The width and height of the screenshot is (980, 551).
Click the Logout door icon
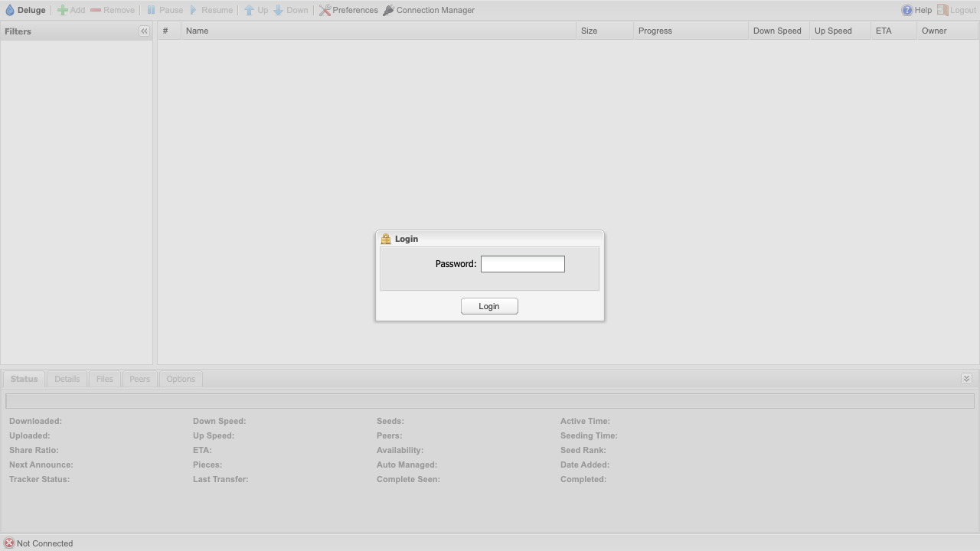pos(942,10)
